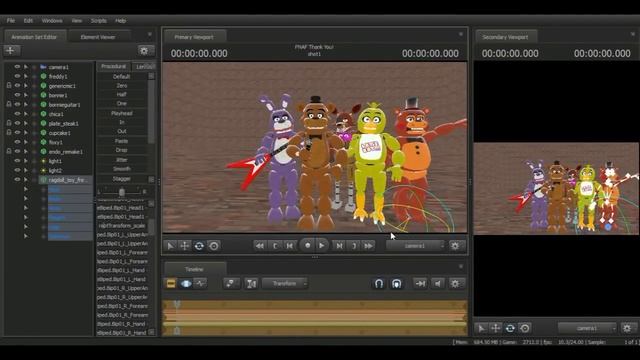Click the add animation set plus button
This screenshot has width=640, height=360.
[11, 51]
